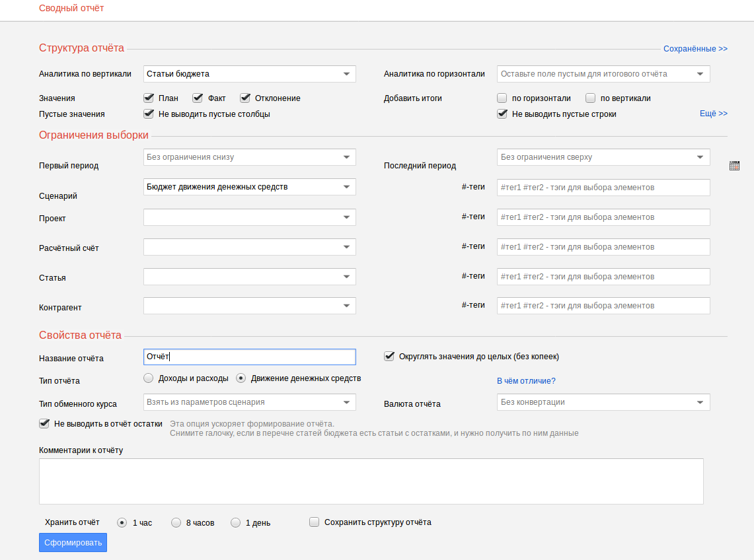Screen dimensions: 754x560
Task: Expand more options via Ещё >> link
Action: (714, 114)
